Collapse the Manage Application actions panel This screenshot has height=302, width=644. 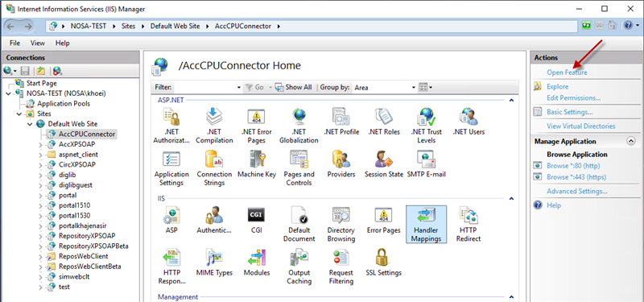click(630, 142)
